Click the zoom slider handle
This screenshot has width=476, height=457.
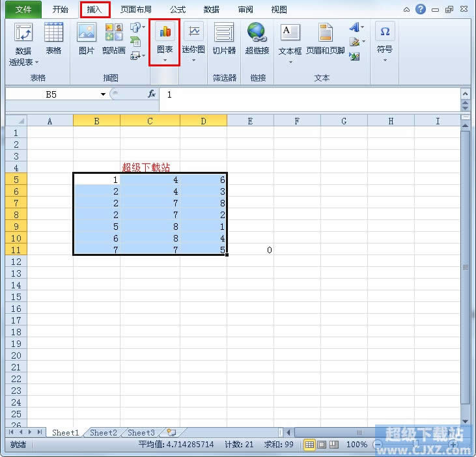click(x=416, y=445)
